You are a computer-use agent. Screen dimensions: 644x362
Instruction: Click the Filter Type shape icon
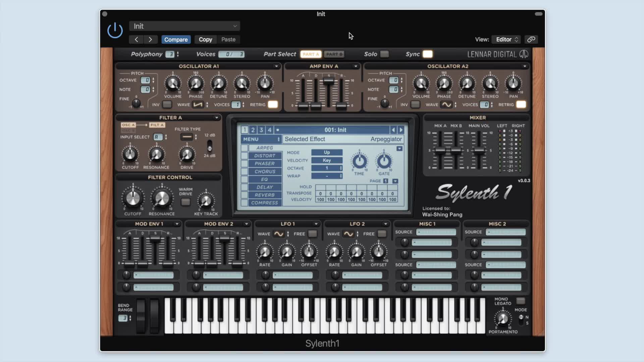coord(187,137)
